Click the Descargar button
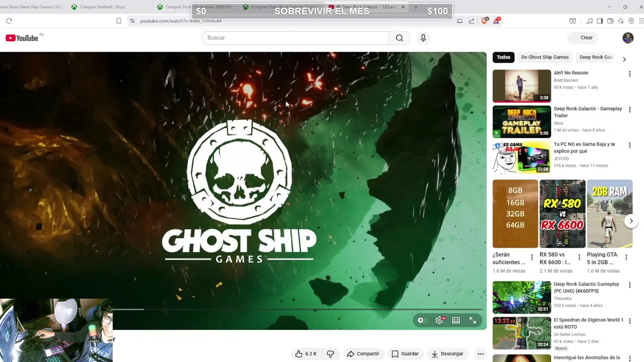Viewport: 644px width, 362px height. click(447, 354)
